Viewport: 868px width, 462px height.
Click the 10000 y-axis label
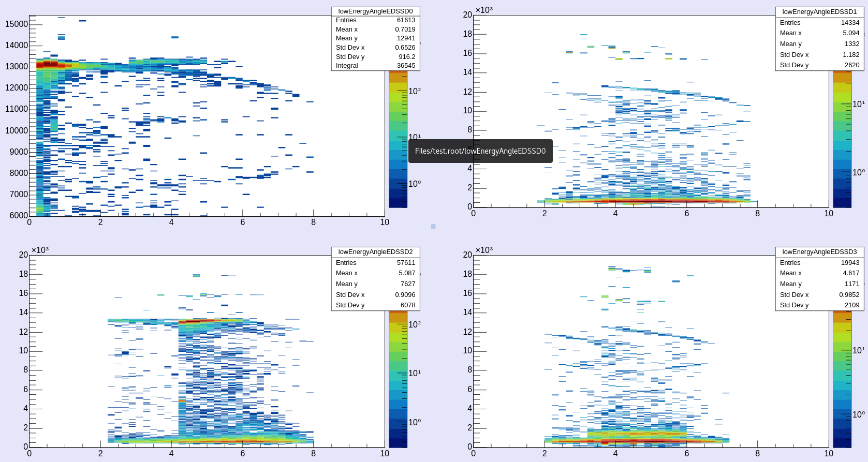click(17, 130)
